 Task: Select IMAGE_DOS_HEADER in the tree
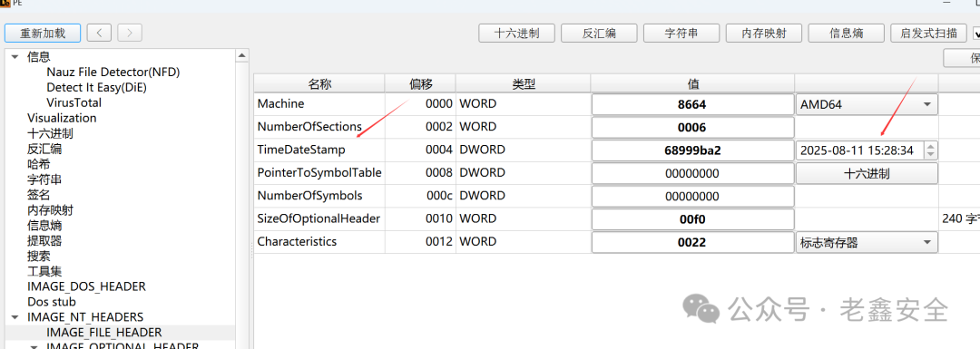pos(86,286)
